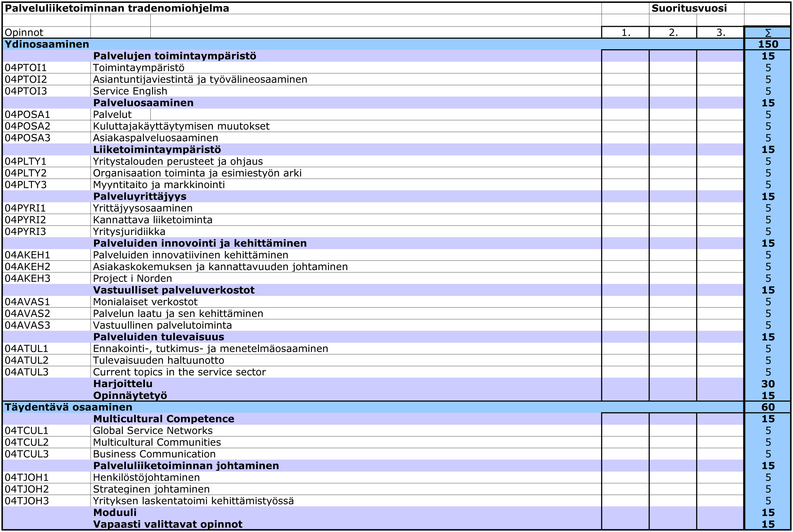
Task: Click the 'Moduuli' row
Action: [x=373, y=513]
